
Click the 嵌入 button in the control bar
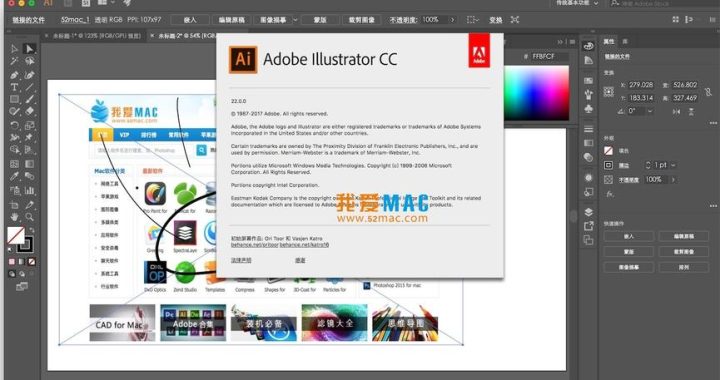(x=190, y=20)
